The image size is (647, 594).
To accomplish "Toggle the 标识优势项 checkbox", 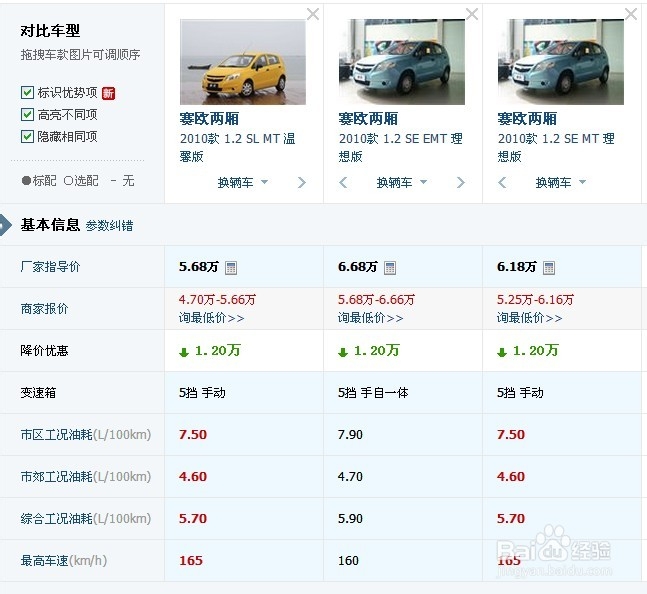I will tap(27, 92).
